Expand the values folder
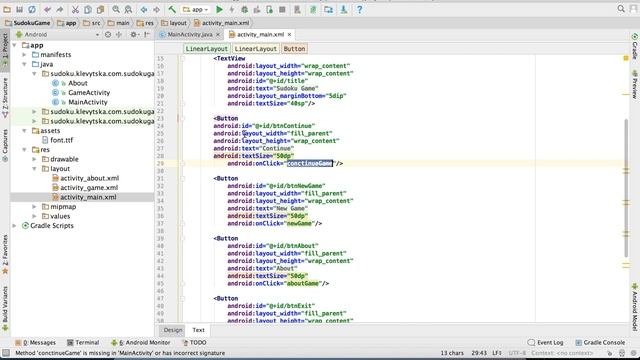The width and height of the screenshot is (640, 360). point(35,216)
